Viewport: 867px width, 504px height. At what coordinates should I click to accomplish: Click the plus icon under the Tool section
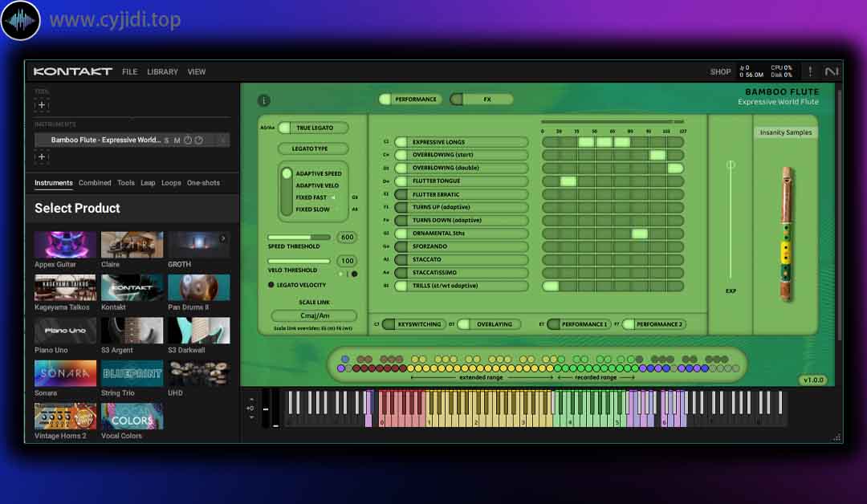click(42, 105)
